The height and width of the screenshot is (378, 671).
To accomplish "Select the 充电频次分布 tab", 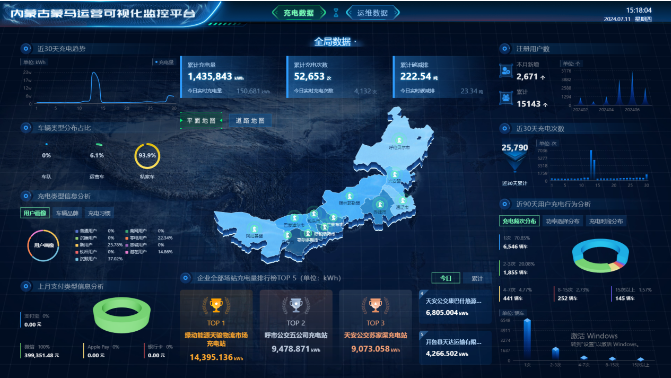I will (519, 221).
